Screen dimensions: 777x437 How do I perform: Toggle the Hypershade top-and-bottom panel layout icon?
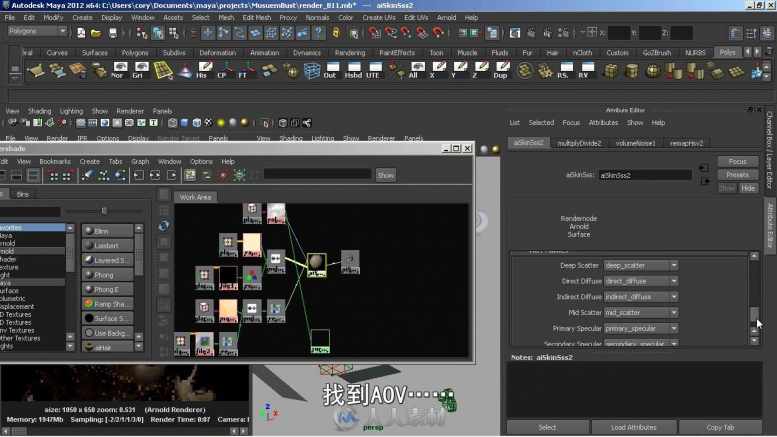click(x=33, y=175)
